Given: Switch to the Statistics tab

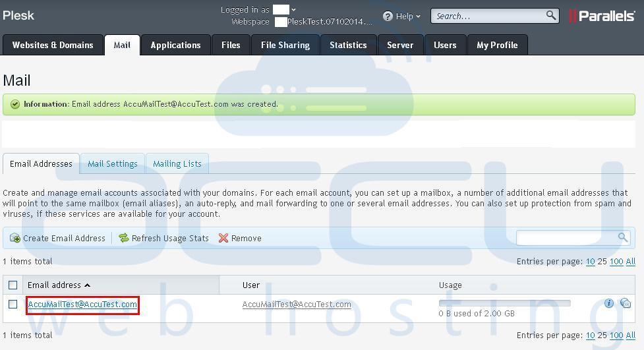Looking at the screenshot, I should coord(348,45).
